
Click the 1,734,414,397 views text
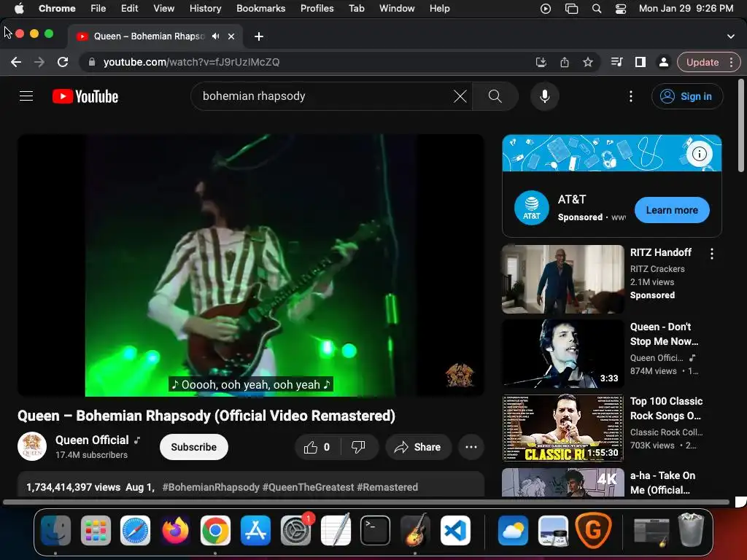coord(74,487)
